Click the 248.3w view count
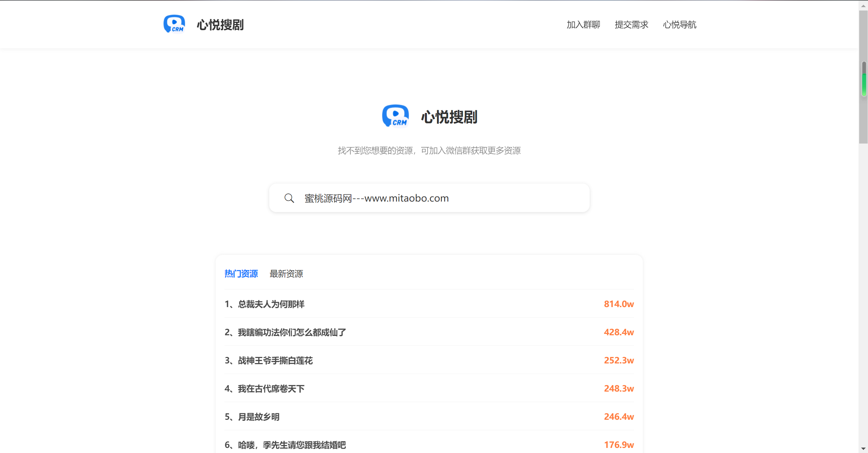 click(x=619, y=389)
